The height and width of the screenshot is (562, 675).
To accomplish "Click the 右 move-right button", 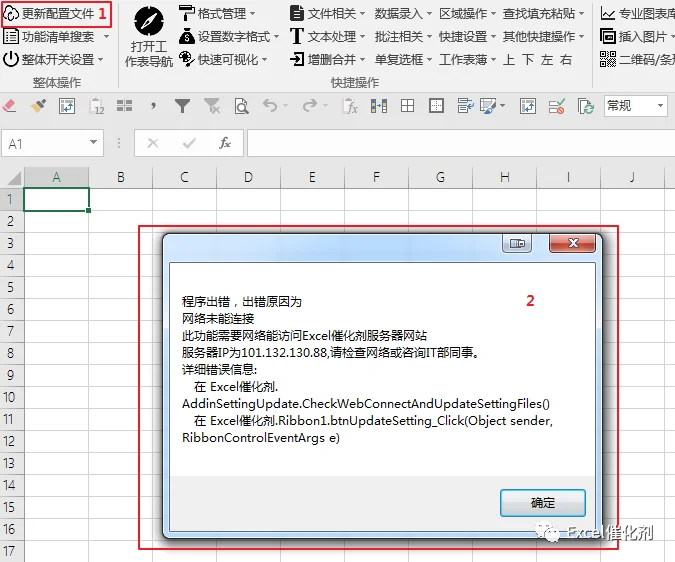I will pos(566,59).
